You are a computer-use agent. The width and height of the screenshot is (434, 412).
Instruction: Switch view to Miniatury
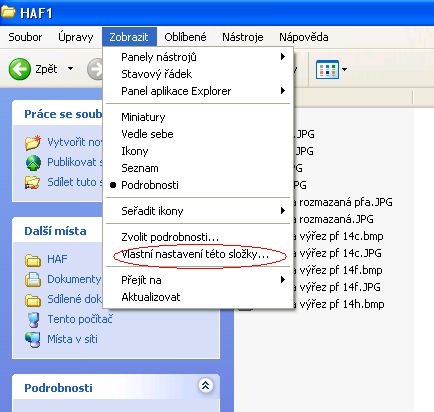point(143,117)
